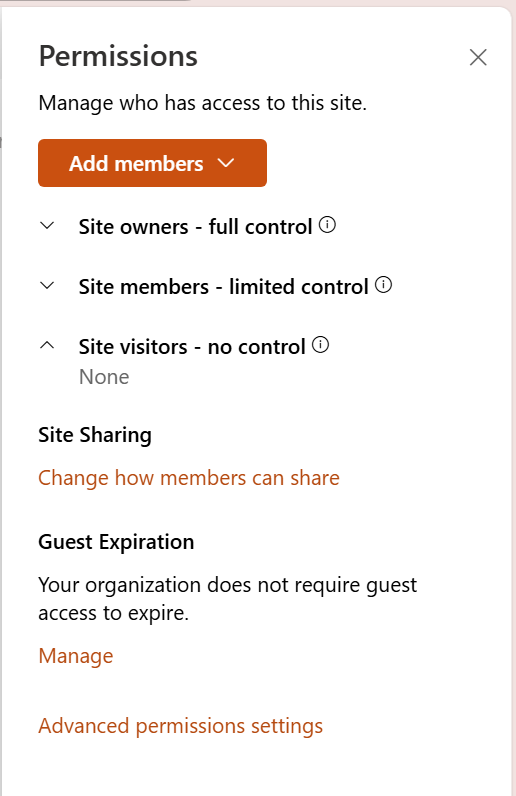Collapse the Site visitors section chevron
Screen dimensions: 516x796
(47, 346)
